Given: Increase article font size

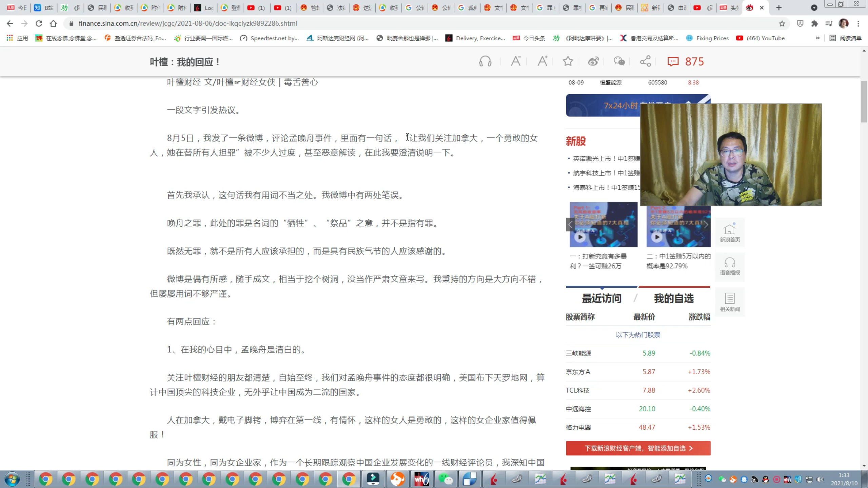Looking at the screenshot, I should click(x=542, y=61).
